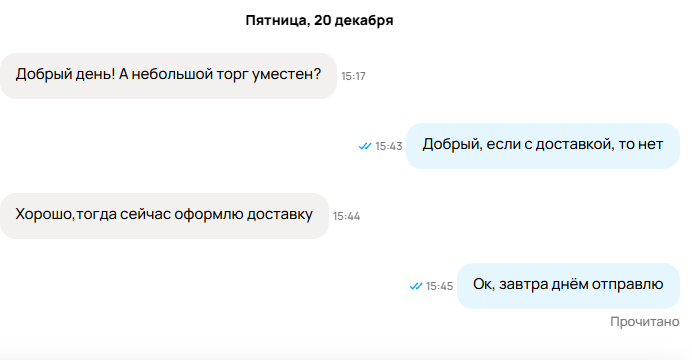Click the 15:44 timestamp
692x360 pixels.
[x=346, y=216]
